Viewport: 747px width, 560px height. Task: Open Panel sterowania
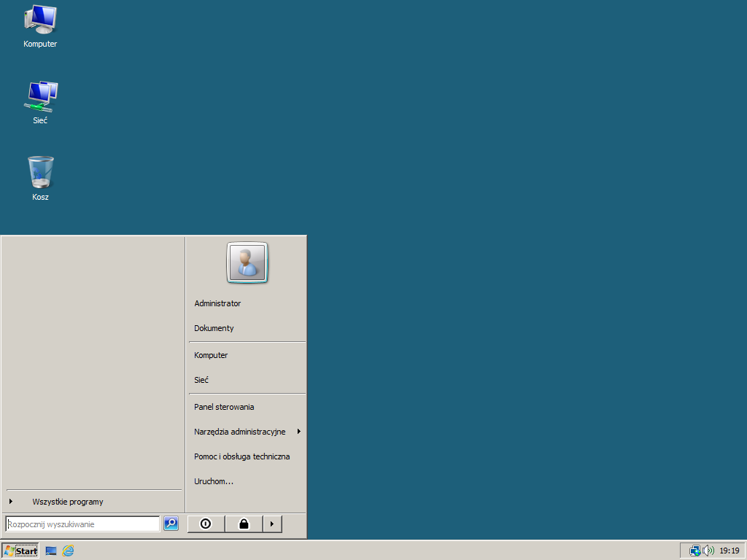pyautogui.click(x=247, y=407)
